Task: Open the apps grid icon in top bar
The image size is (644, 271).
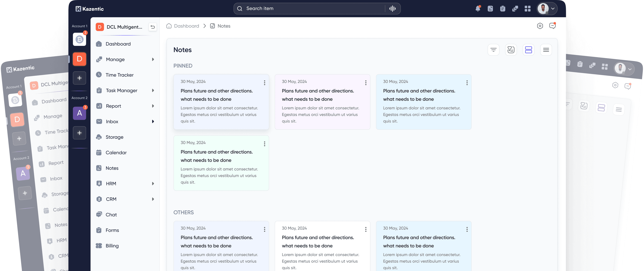Action: tap(527, 9)
